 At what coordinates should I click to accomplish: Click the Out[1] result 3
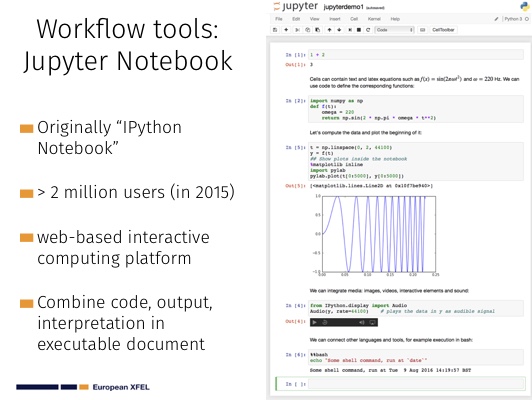pos(311,64)
